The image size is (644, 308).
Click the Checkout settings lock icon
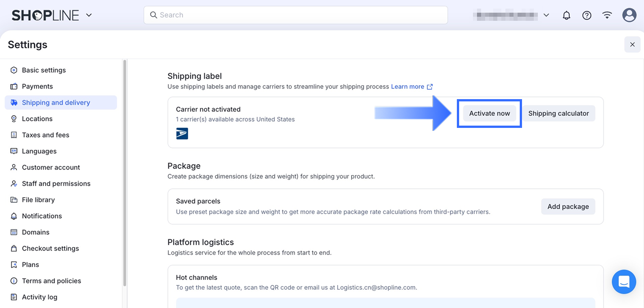pos(14,248)
